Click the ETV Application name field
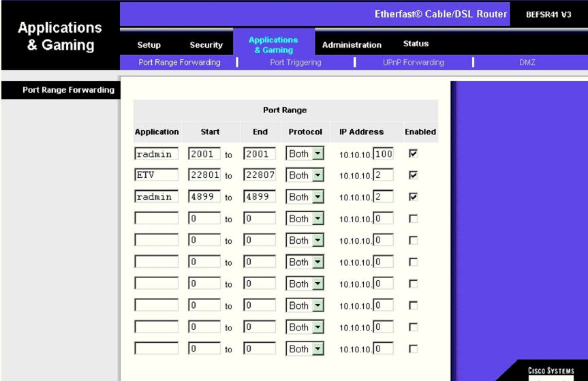This screenshot has width=588, height=381. [x=157, y=175]
